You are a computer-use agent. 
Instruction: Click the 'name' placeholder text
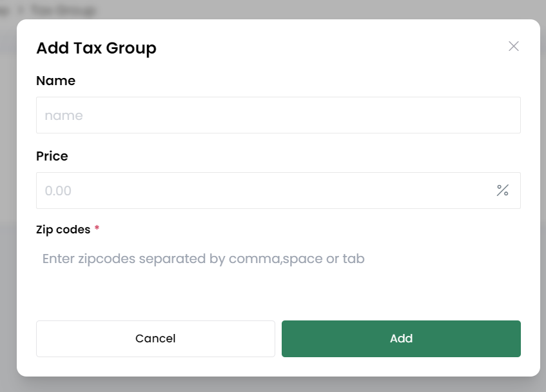point(64,115)
